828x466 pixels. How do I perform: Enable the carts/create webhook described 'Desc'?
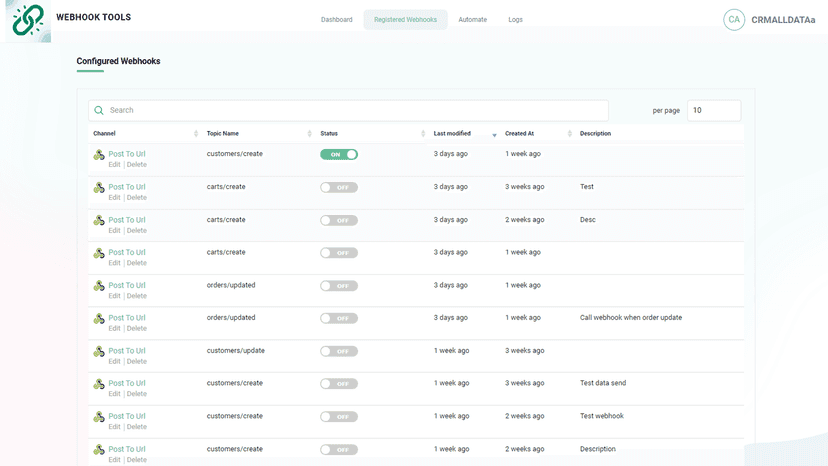339,220
